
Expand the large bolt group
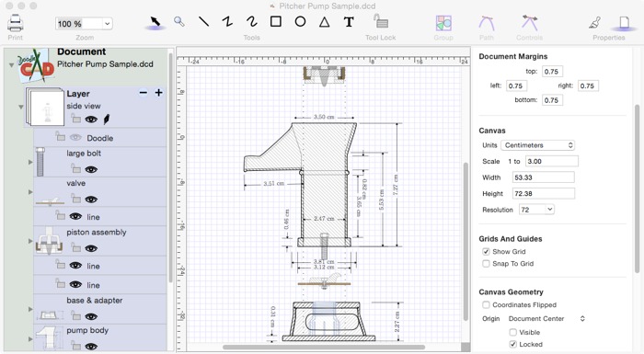point(30,162)
